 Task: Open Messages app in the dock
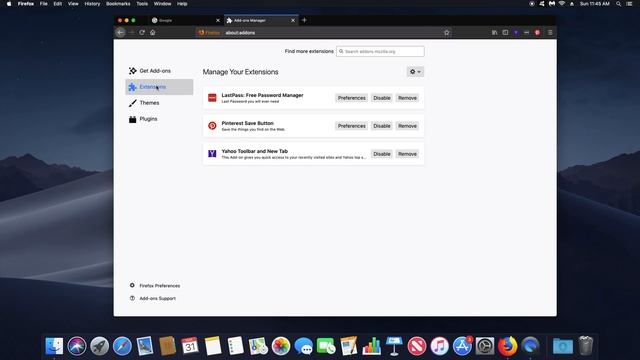[304, 346]
